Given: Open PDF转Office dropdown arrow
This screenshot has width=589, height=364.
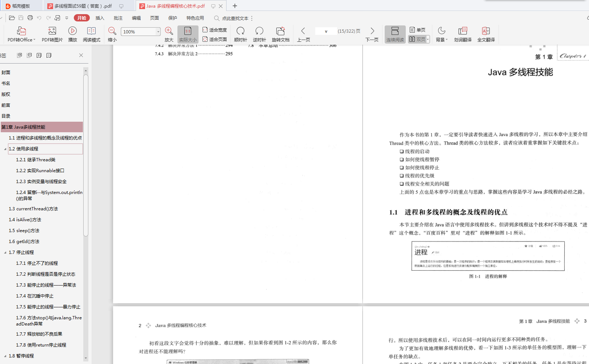Looking at the screenshot, I should pos(34,40).
